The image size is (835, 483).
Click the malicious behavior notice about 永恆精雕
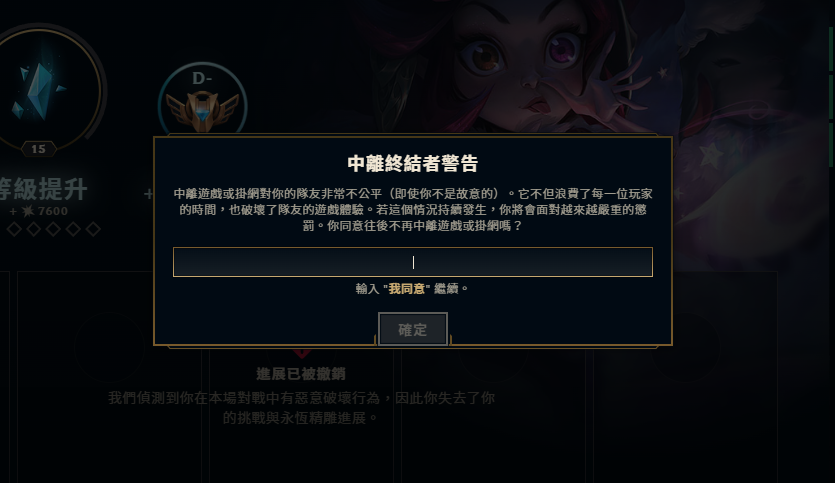(x=301, y=408)
